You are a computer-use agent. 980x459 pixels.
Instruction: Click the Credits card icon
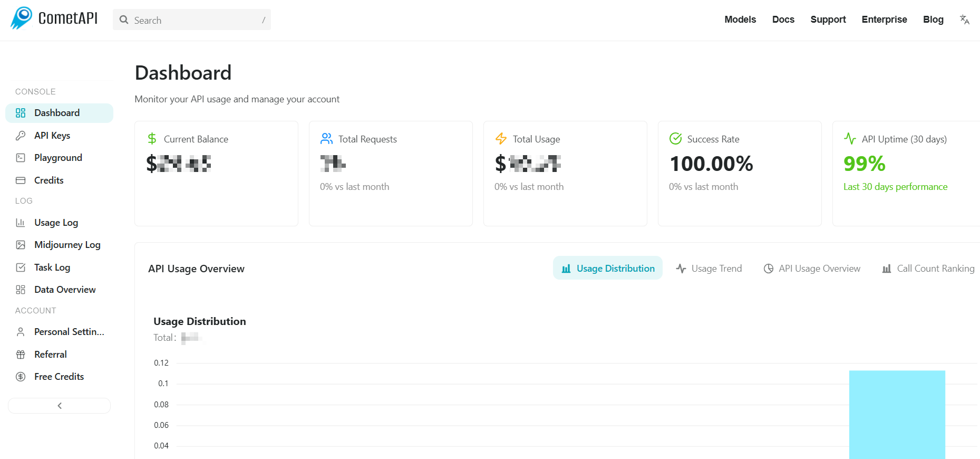[x=21, y=180]
